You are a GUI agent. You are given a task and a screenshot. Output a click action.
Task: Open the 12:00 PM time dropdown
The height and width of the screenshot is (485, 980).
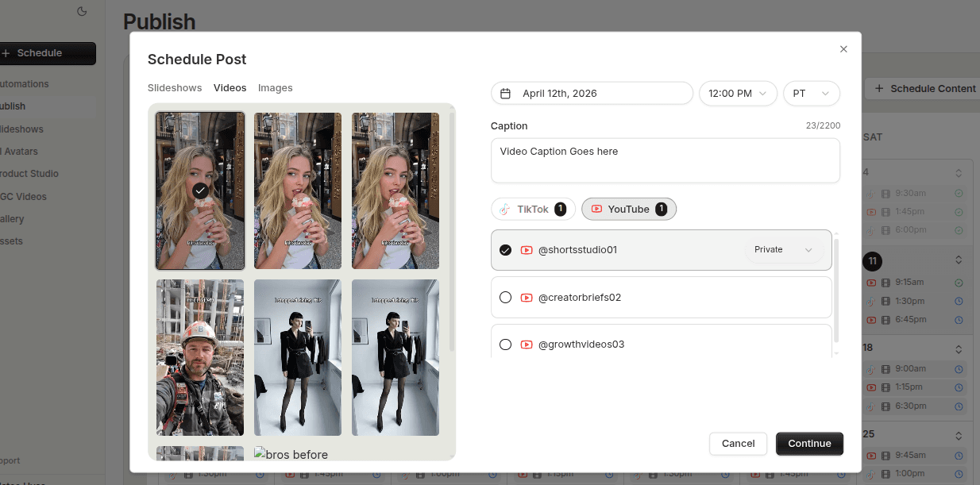[x=738, y=93]
